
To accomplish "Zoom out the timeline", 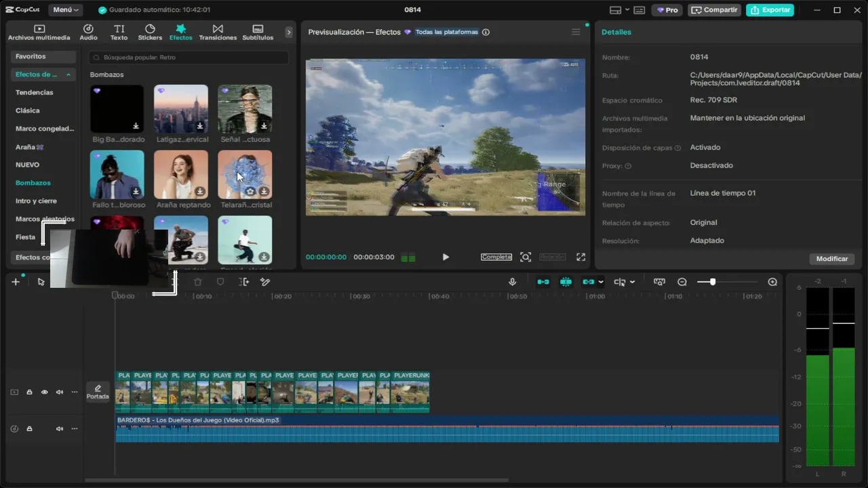I will click(x=682, y=282).
